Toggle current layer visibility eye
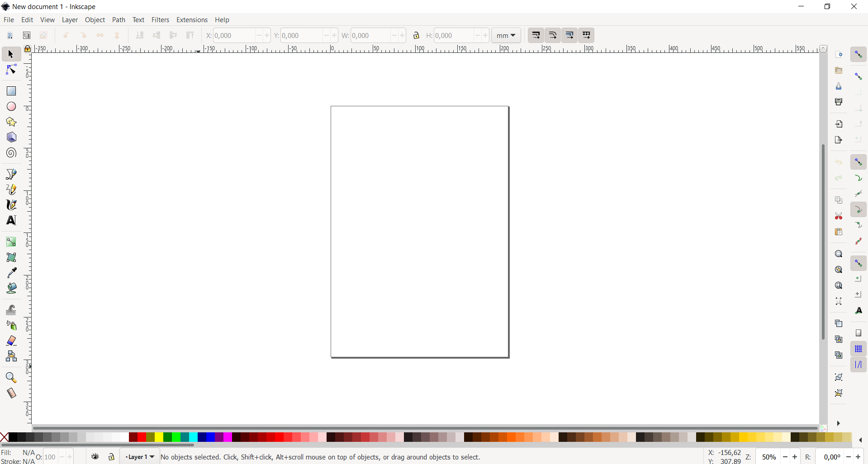 (x=95, y=457)
